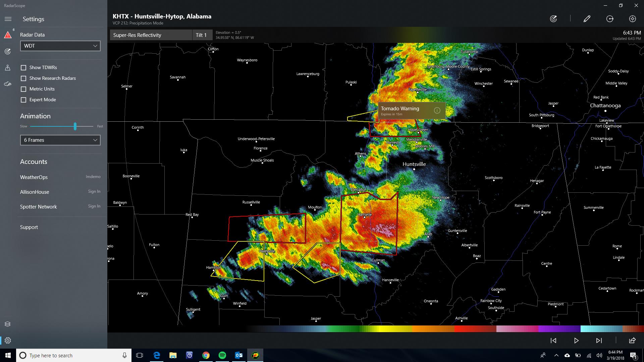644x362 pixels.
Task: Click the hamburger menu icon top-left
Action: [8, 19]
